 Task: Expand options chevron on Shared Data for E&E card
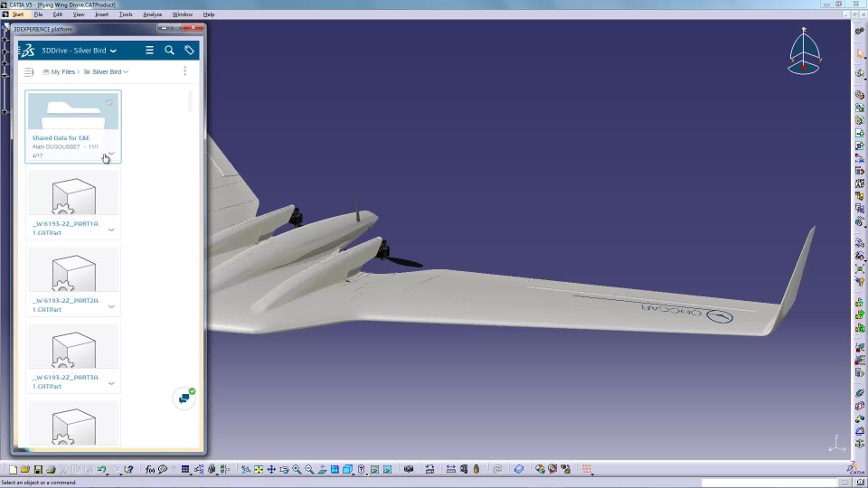[111, 154]
